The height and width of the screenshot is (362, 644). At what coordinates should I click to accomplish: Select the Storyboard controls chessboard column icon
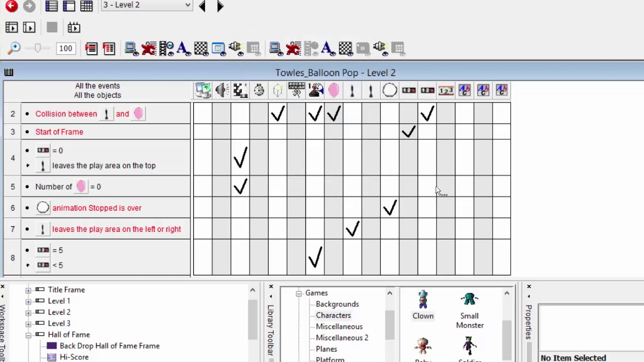[x=240, y=90]
